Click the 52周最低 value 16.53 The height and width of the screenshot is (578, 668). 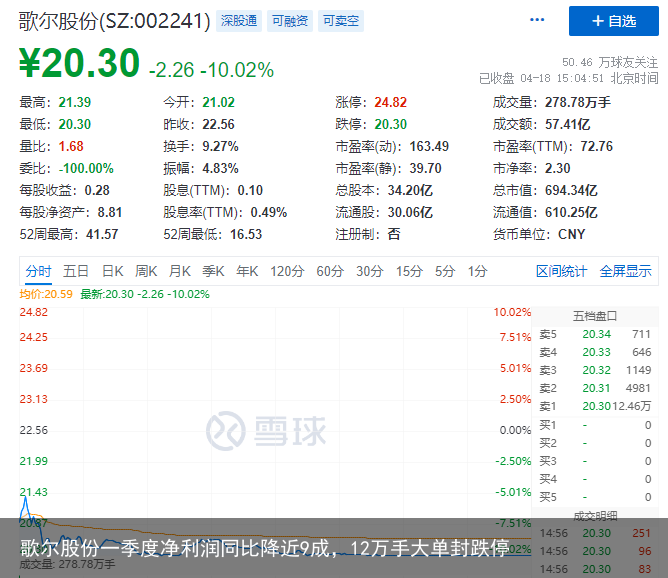click(246, 234)
